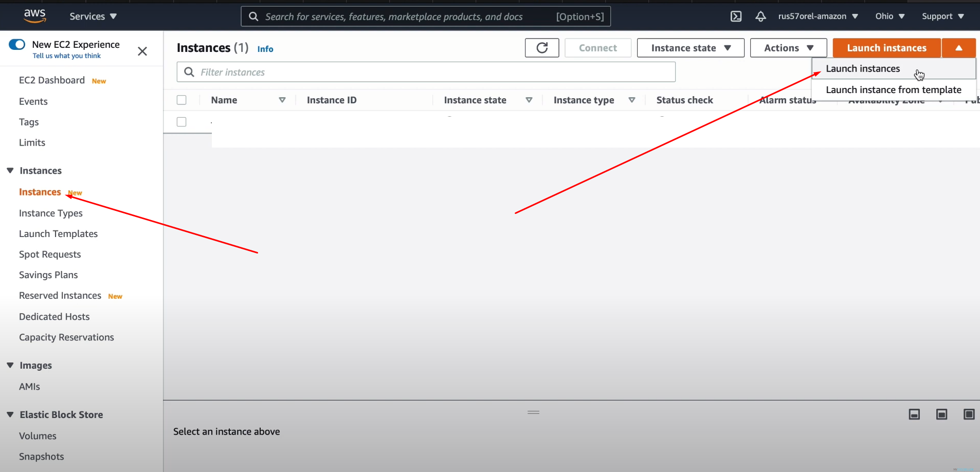The width and height of the screenshot is (980, 472).
Task: Choose Launch instance from template option
Action: [x=894, y=89]
